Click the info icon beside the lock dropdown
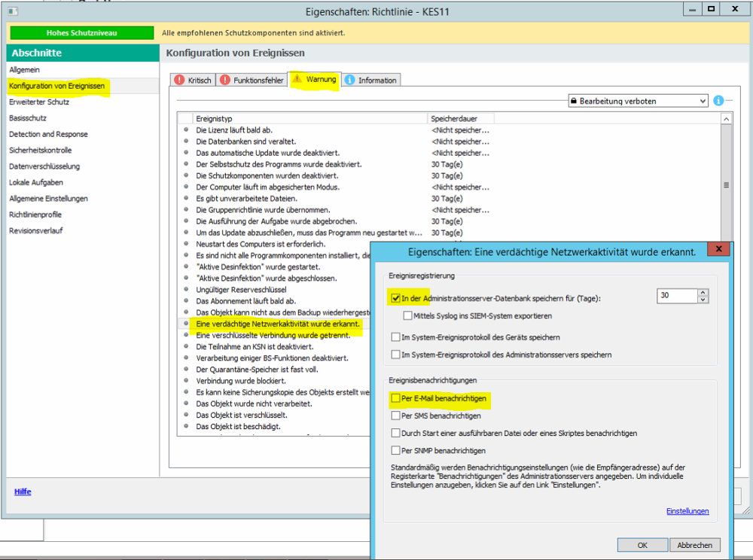753x560 pixels. point(718,101)
